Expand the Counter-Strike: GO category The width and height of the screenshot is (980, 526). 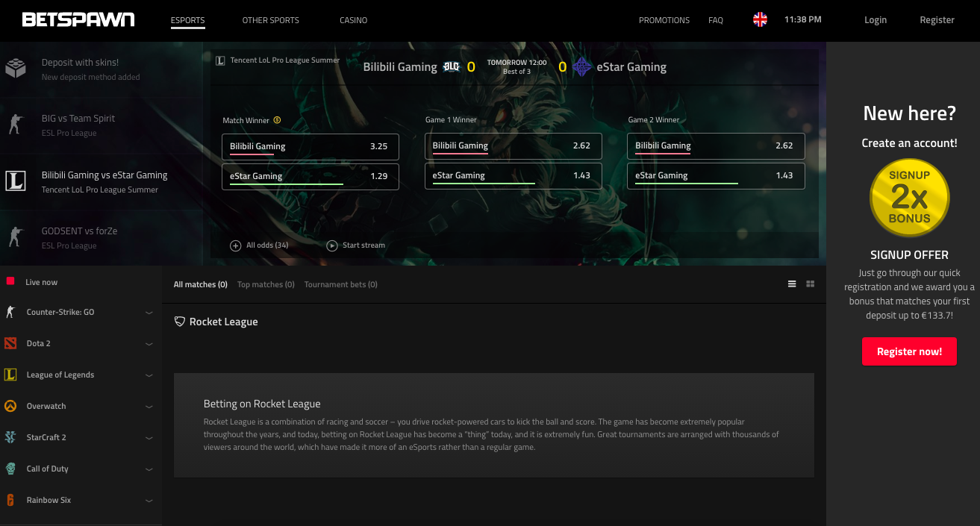point(149,313)
